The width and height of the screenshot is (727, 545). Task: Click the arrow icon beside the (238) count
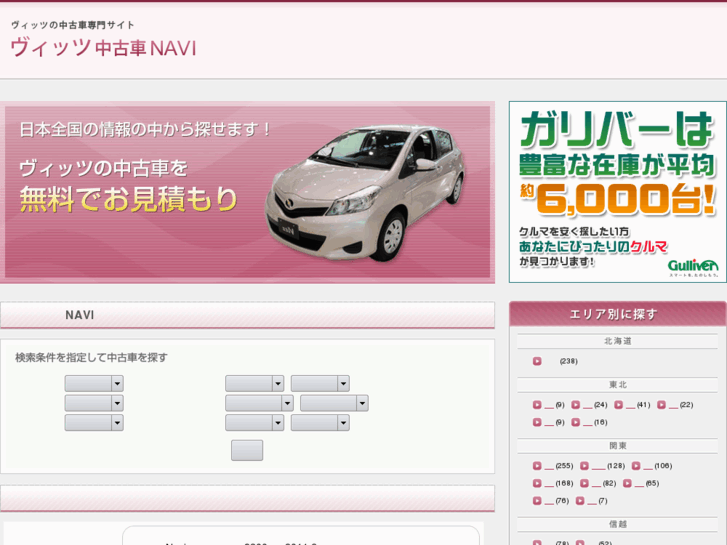click(537, 361)
